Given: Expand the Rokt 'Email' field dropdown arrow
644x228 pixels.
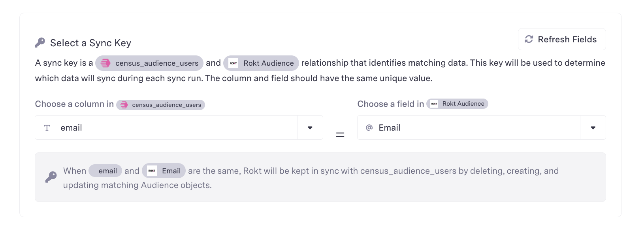Looking at the screenshot, I should pos(593,128).
